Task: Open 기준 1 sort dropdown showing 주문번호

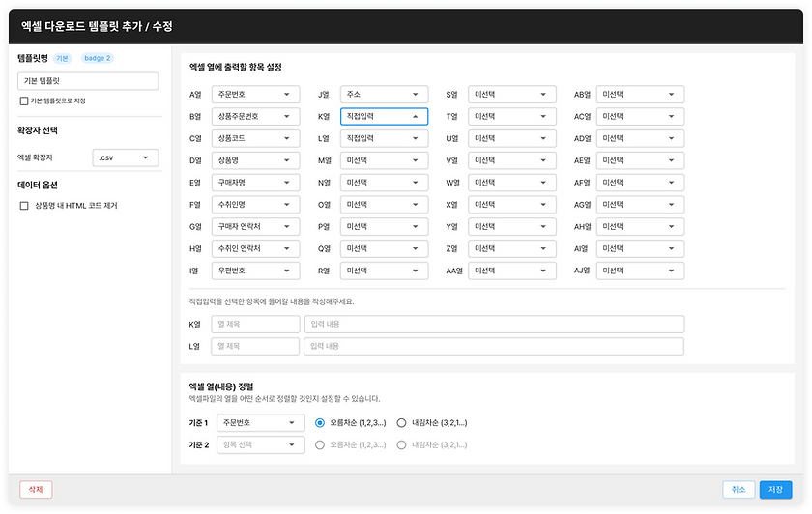Action: [260, 423]
